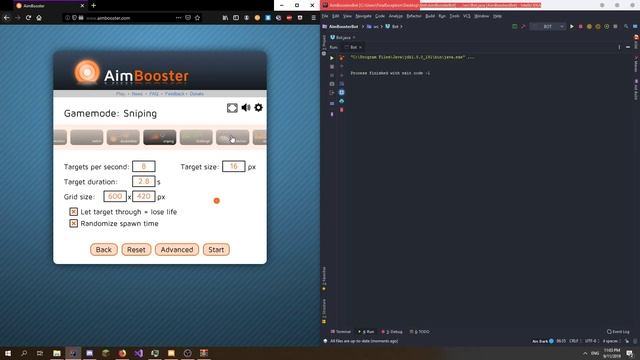Expand the BOT run configuration dropdown
640x360 pixels.
pos(547,27)
